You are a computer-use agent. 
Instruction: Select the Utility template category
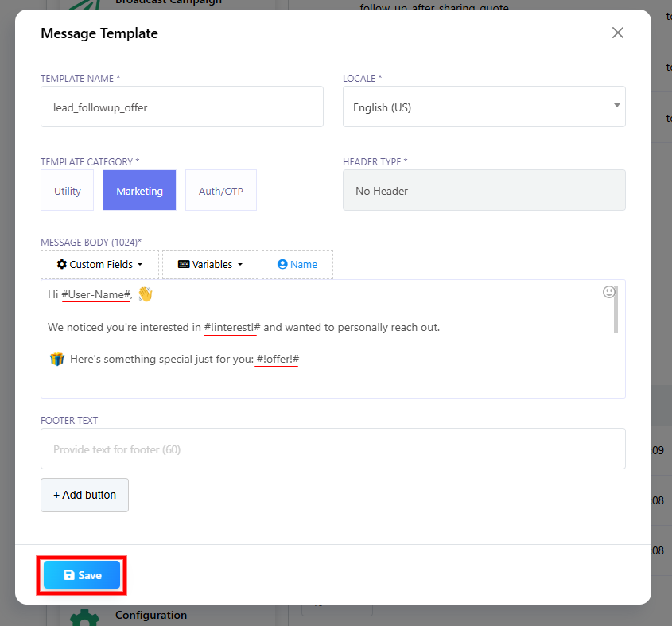tap(67, 190)
